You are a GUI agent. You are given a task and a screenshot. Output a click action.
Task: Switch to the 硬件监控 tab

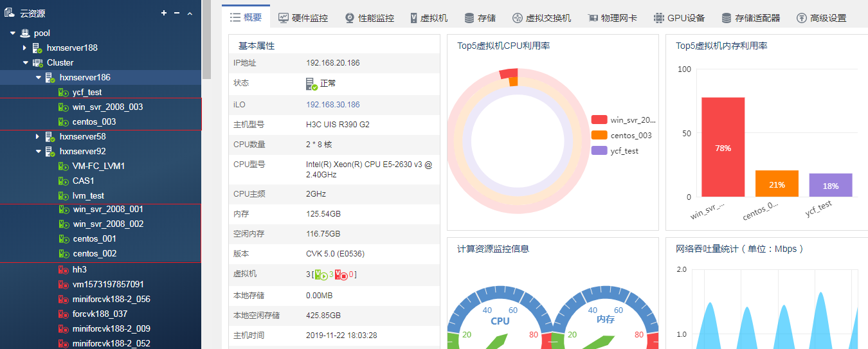pyautogui.click(x=303, y=18)
